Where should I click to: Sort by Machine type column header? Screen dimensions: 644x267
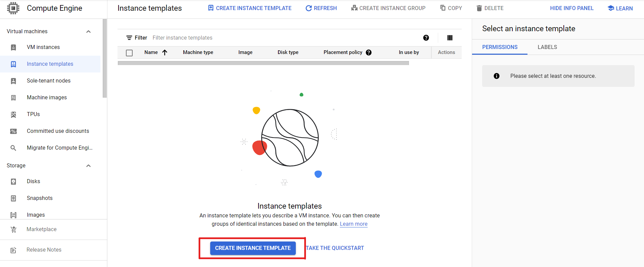pyautogui.click(x=198, y=52)
